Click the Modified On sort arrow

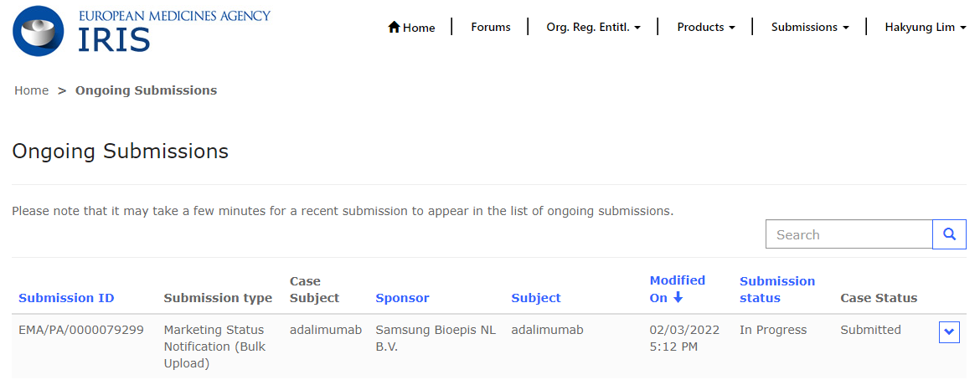point(678,298)
